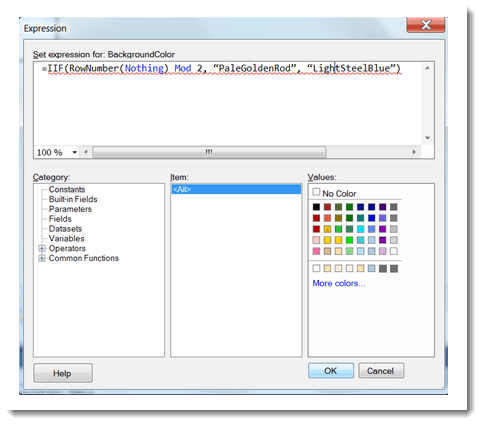Viewport: 482px width, 425px height.
Task: Expand the Common Functions tree node
Action: coord(42,258)
